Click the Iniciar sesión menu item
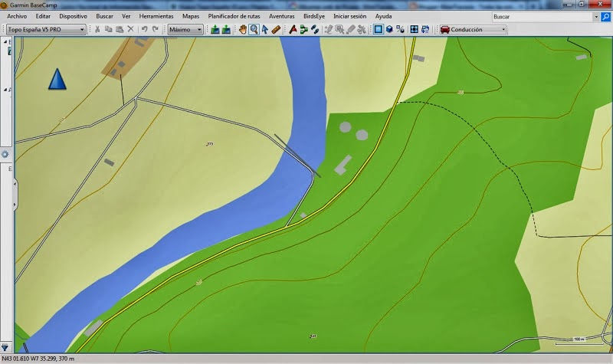Image resolution: width=613 pixels, height=364 pixels. (349, 16)
